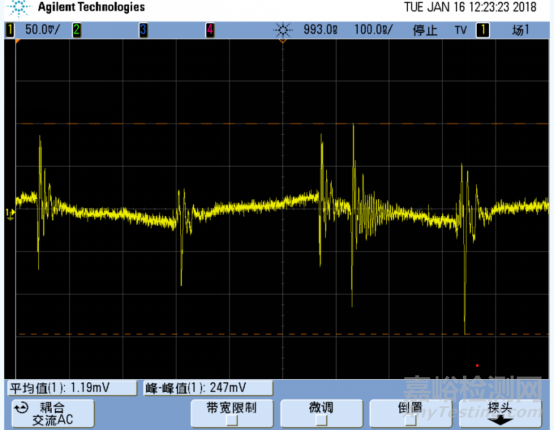Toggle the 带宽限制 bandwidth limit checkbox
The image size is (554, 430).
point(232,420)
